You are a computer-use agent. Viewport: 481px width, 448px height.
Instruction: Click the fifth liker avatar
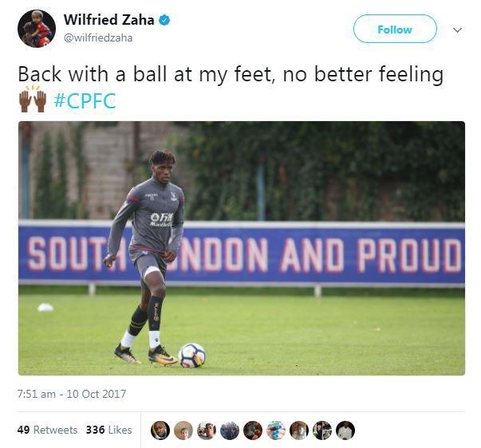point(253,430)
